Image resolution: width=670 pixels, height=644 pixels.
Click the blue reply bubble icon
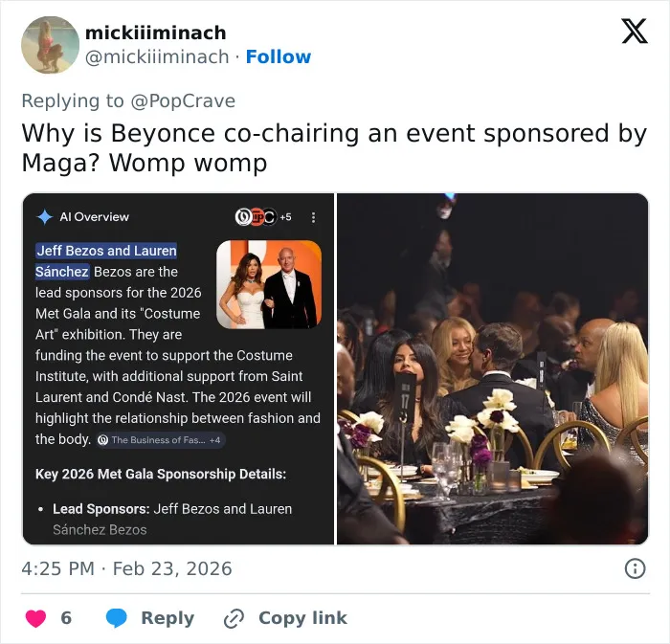coord(116,618)
